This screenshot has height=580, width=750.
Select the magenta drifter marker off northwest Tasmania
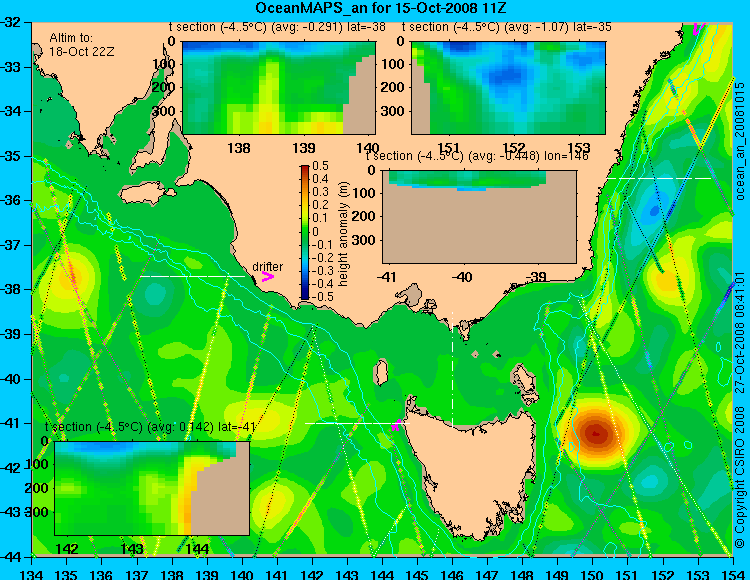click(x=396, y=425)
